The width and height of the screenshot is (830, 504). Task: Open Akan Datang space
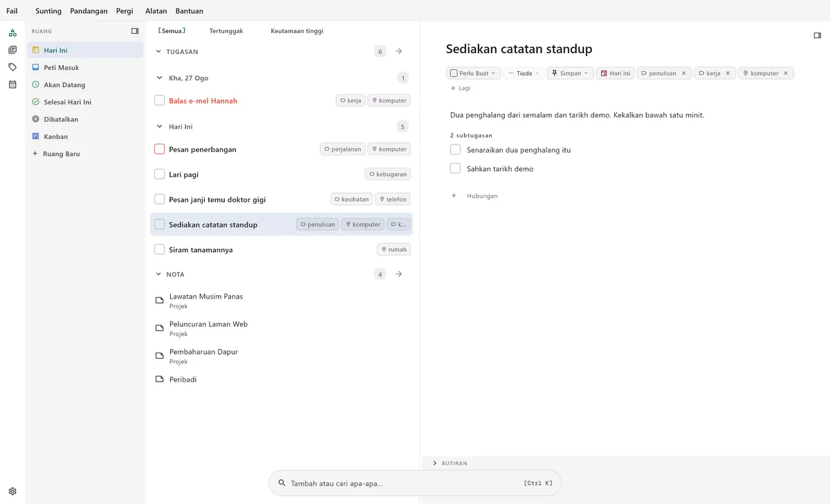click(x=85, y=85)
